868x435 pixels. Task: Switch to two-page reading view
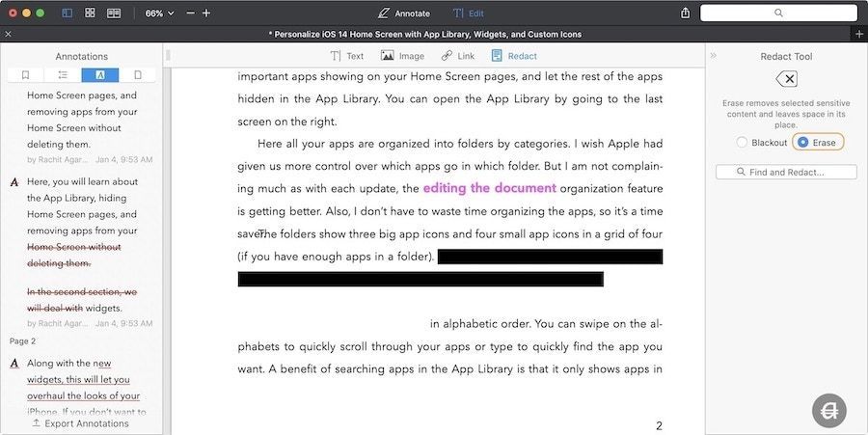[x=114, y=14]
